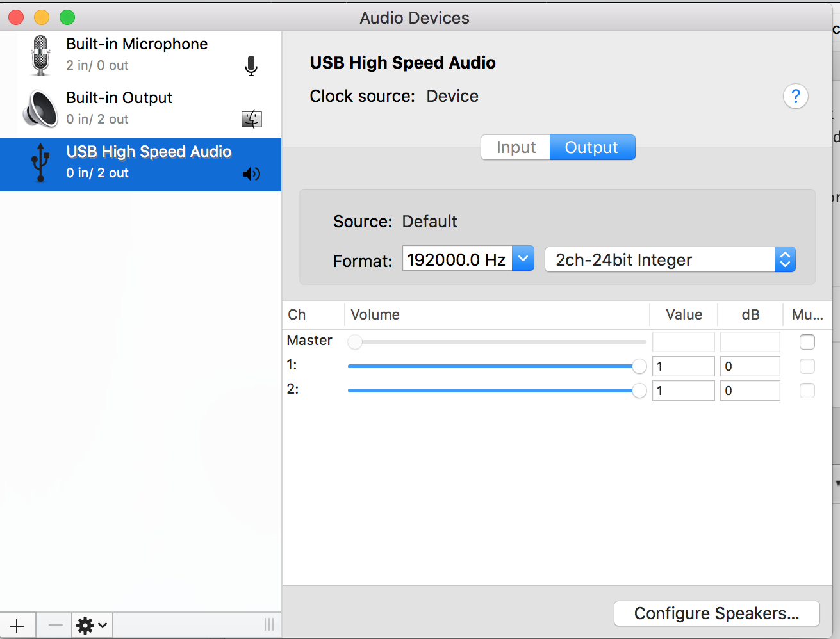Click the Built-in Microphone device icon
840x639 pixels.
40,55
